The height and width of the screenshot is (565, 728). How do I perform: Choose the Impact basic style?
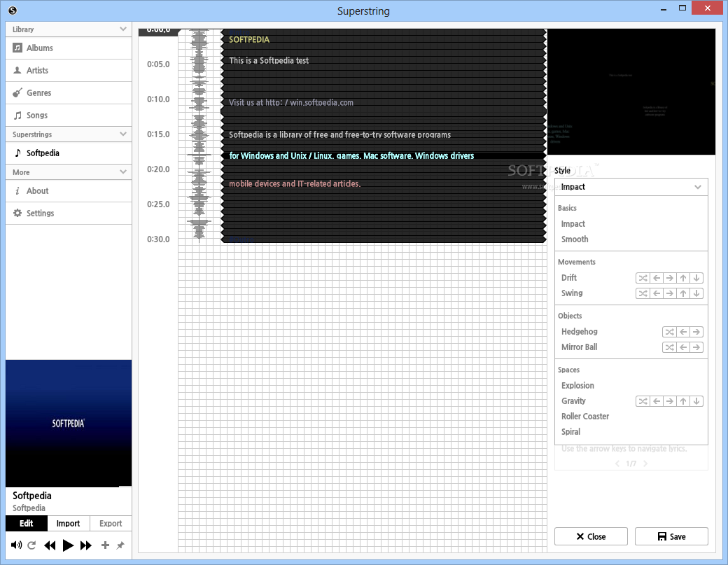pos(573,224)
